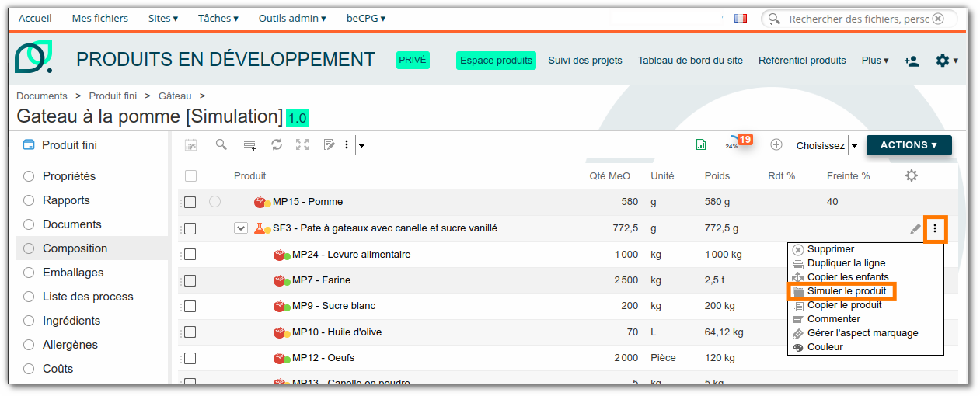The height and width of the screenshot is (396, 980).
Task: Click the French flag language icon
Action: click(740, 18)
